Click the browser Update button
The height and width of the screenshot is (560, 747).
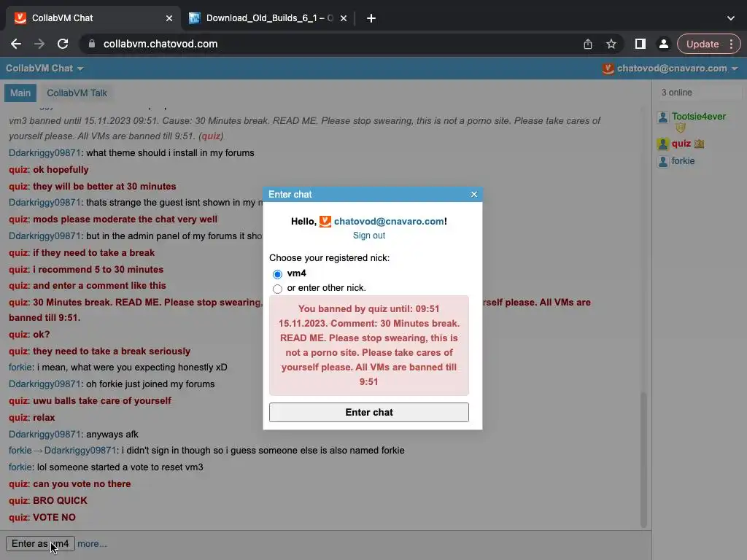pos(703,44)
